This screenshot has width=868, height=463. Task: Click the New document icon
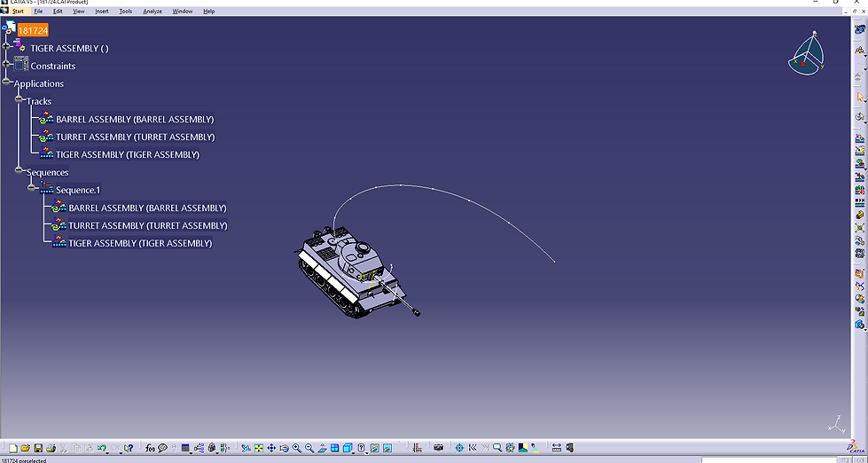[12, 448]
